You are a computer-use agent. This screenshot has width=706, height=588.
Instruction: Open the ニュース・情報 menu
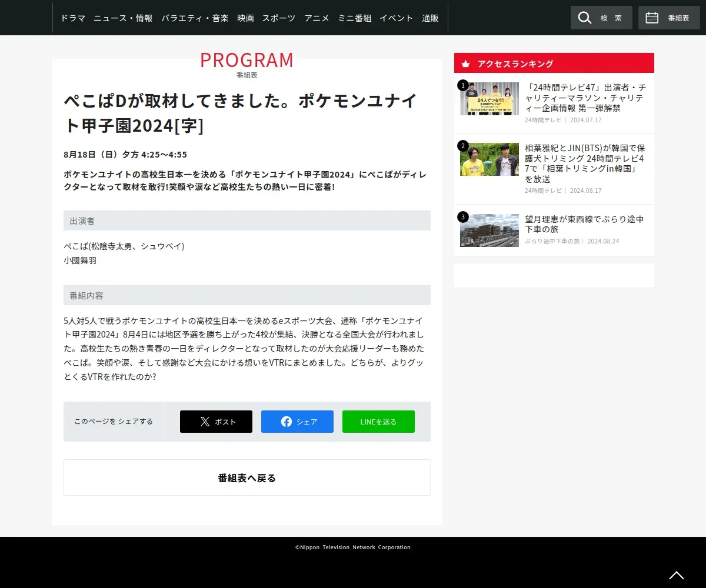tap(123, 18)
